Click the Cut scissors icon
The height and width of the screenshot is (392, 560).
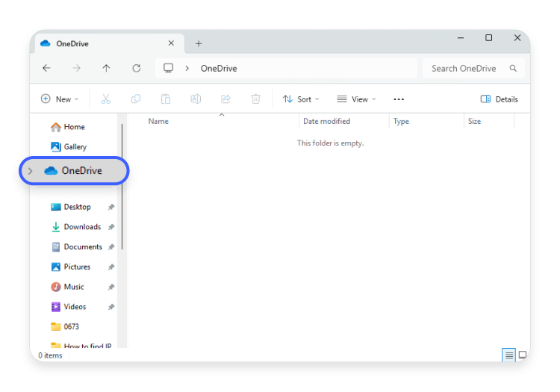click(x=106, y=99)
